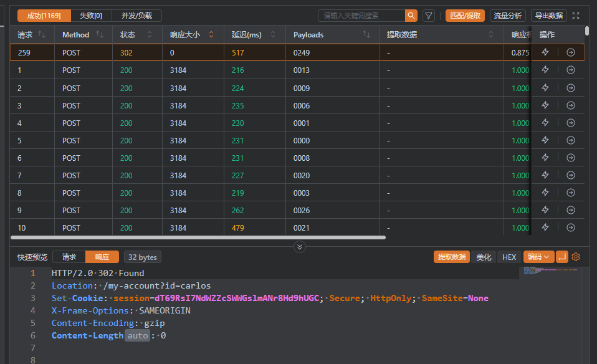
Task: Switch to 失败[0] tab
Action: [x=91, y=16]
